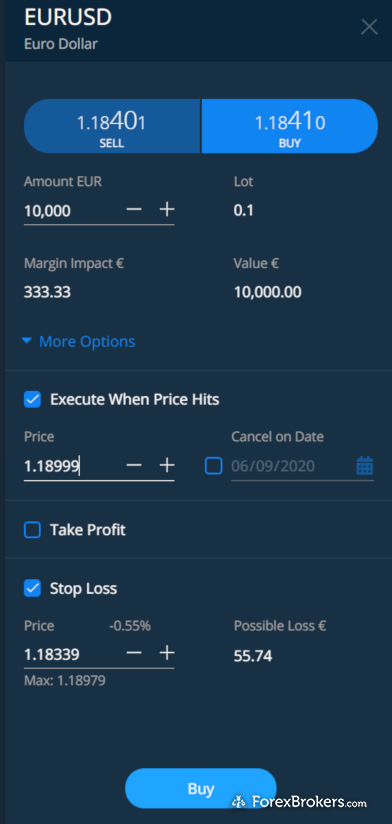The height and width of the screenshot is (824, 392).
Task: Open the Cancel on Date calendar icon
Action: [365, 466]
